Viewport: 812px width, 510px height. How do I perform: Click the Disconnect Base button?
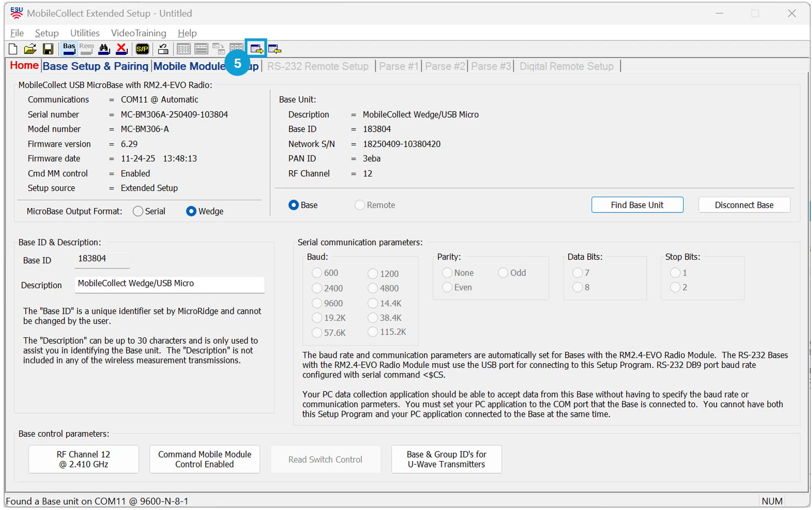click(x=744, y=205)
